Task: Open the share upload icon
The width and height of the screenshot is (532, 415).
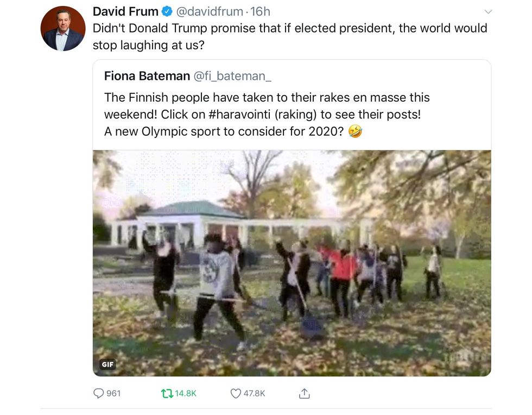Action: click(x=305, y=393)
